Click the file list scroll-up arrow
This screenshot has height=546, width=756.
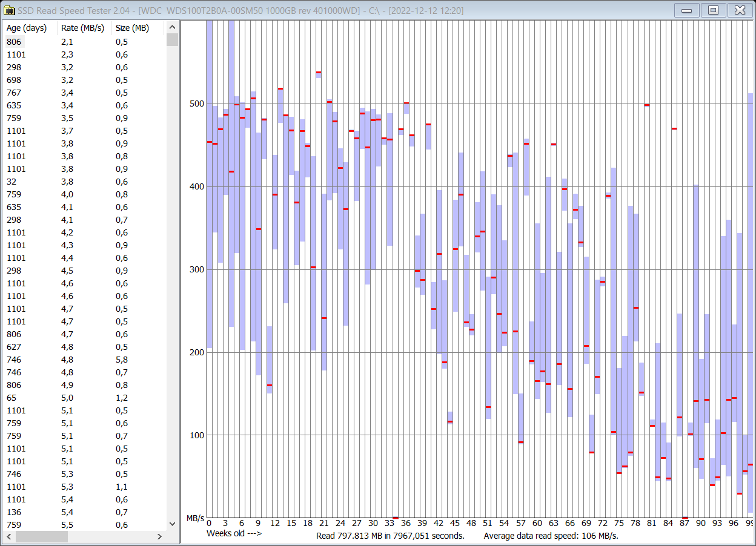[x=172, y=27]
